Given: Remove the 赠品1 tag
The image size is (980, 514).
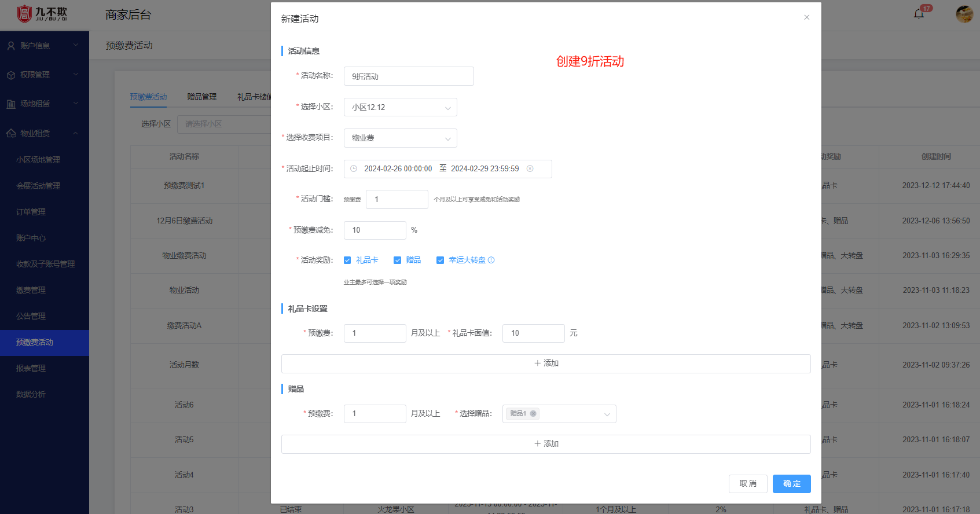Looking at the screenshot, I should pyautogui.click(x=533, y=413).
